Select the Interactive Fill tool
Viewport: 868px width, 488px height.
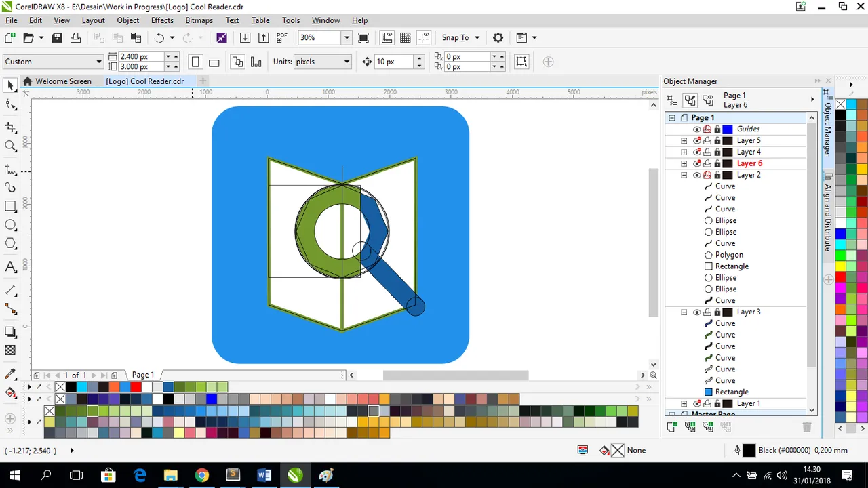(x=10, y=392)
